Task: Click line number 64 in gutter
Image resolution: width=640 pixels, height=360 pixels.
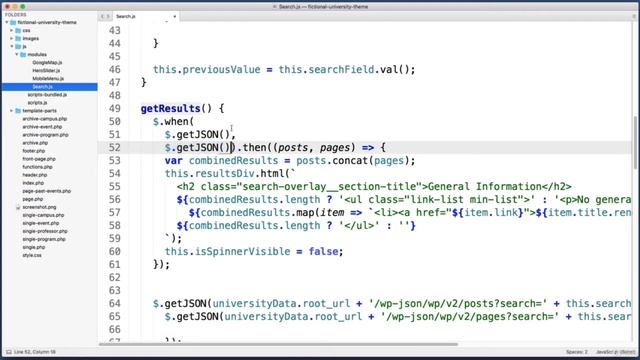Action: (115, 303)
